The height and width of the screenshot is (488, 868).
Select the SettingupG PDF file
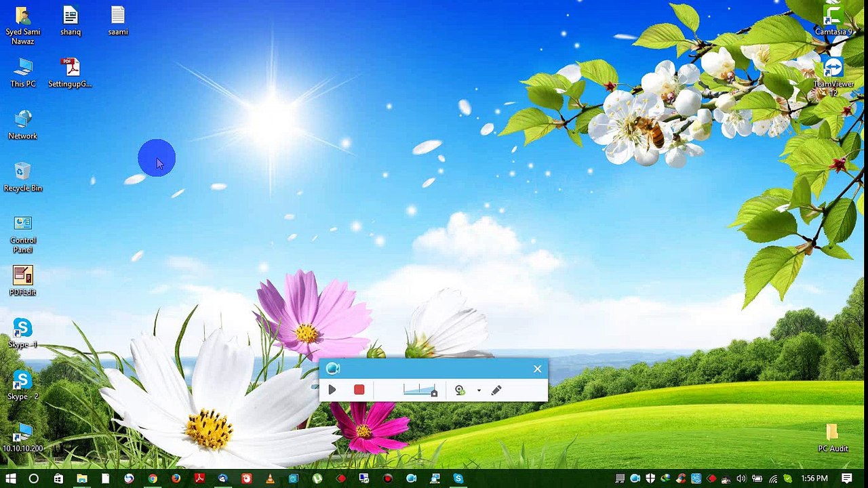[x=70, y=73]
